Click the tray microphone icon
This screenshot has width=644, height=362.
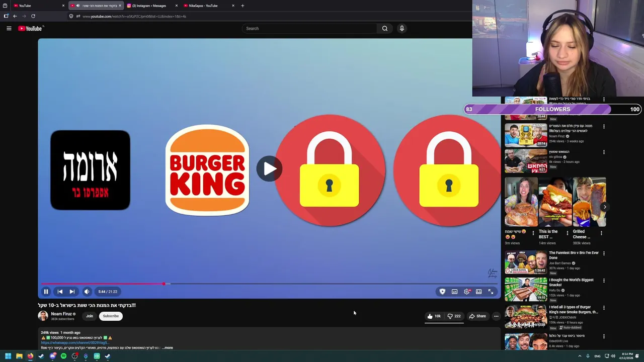point(588,356)
